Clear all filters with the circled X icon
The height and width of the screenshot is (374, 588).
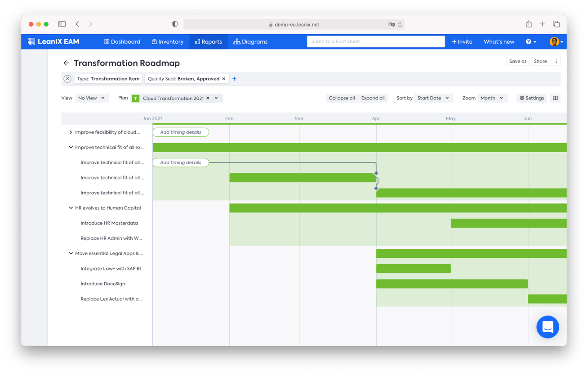click(x=67, y=79)
